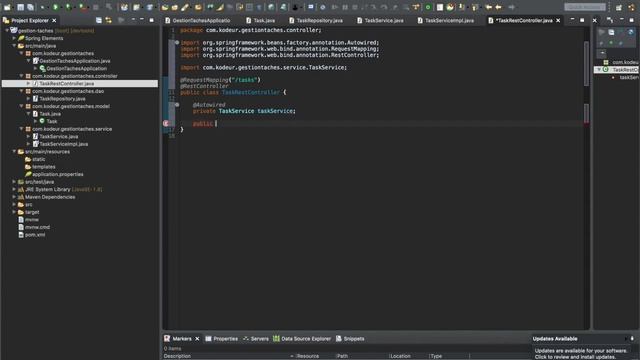The width and height of the screenshot is (640, 360).
Task: Select TaskServiceImpl.java in Project Explorer
Action: tap(64, 144)
